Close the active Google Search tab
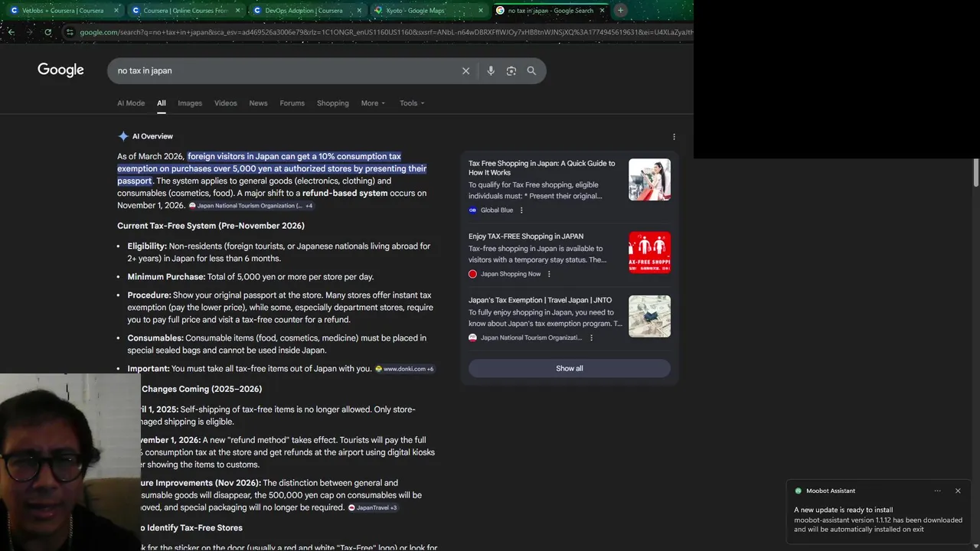Screen dimensions: 980x551 click(x=602, y=11)
